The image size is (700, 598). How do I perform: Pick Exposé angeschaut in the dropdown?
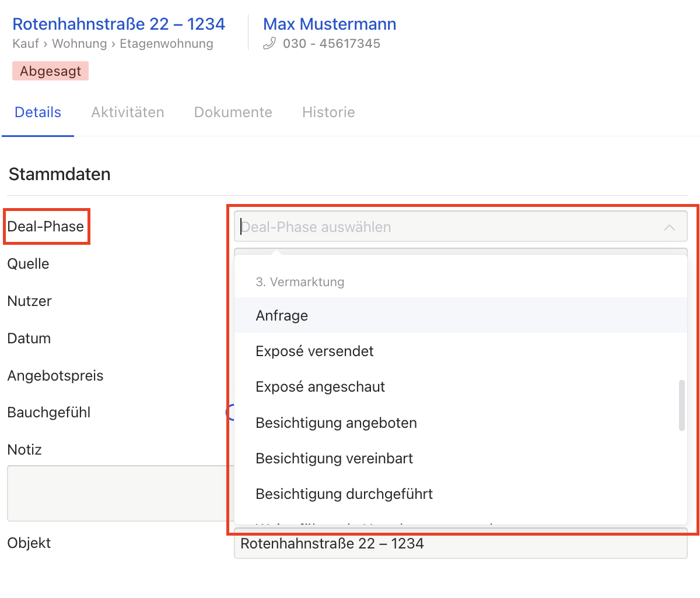click(320, 387)
